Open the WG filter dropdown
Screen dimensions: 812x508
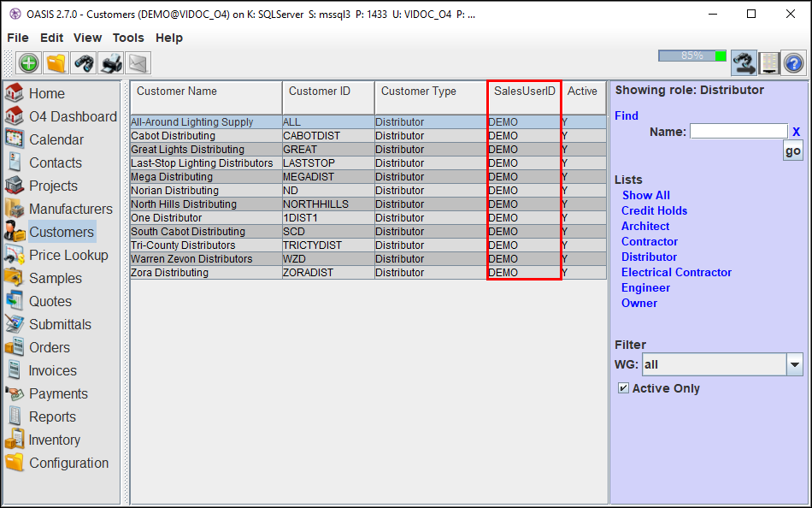point(794,364)
